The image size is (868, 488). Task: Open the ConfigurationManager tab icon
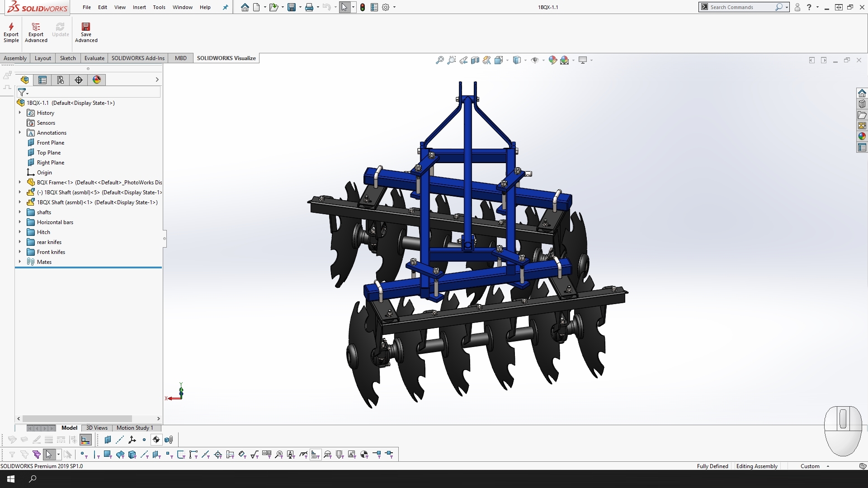pos(61,80)
